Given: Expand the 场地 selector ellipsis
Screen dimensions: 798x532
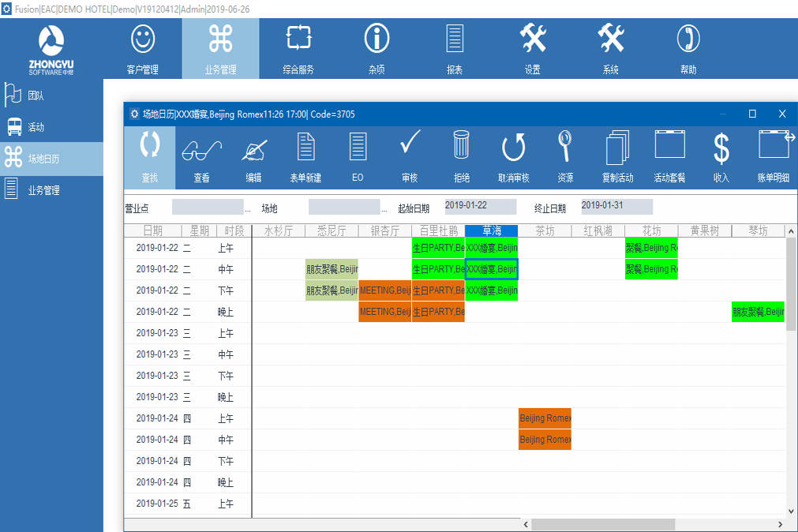Looking at the screenshot, I should point(384,209).
